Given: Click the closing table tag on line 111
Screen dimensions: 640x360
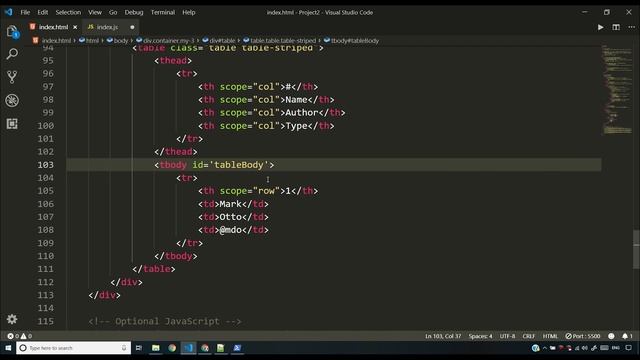Looking at the screenshot, I should [x=154, y=269].
